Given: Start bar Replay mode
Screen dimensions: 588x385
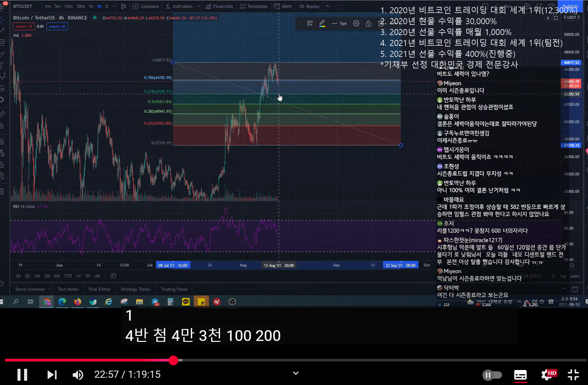Looking at the screenshot, I should [x=309, y=6].
